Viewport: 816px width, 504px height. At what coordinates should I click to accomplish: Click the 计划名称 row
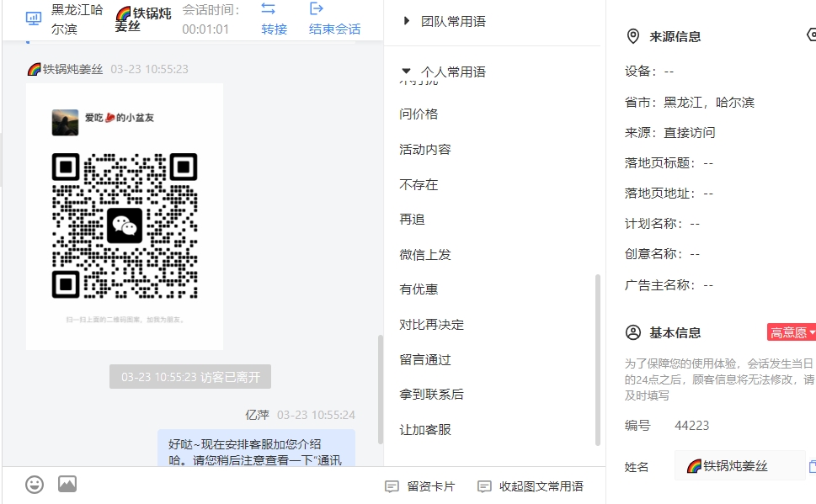point(662,224)
